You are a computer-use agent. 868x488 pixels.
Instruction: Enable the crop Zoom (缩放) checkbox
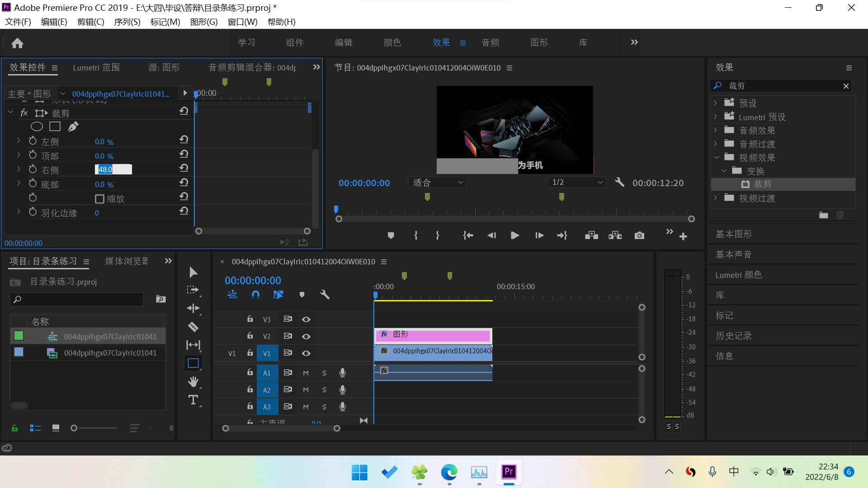(99, 199)
